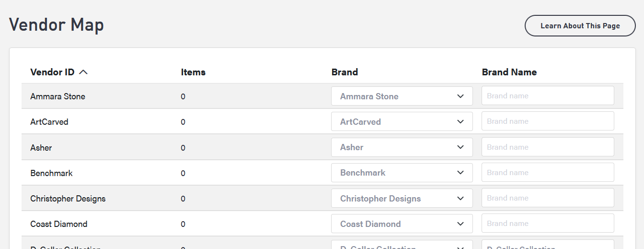
Task: Expand the Asher brand dropdown
Action: click(x=402, y=147)
